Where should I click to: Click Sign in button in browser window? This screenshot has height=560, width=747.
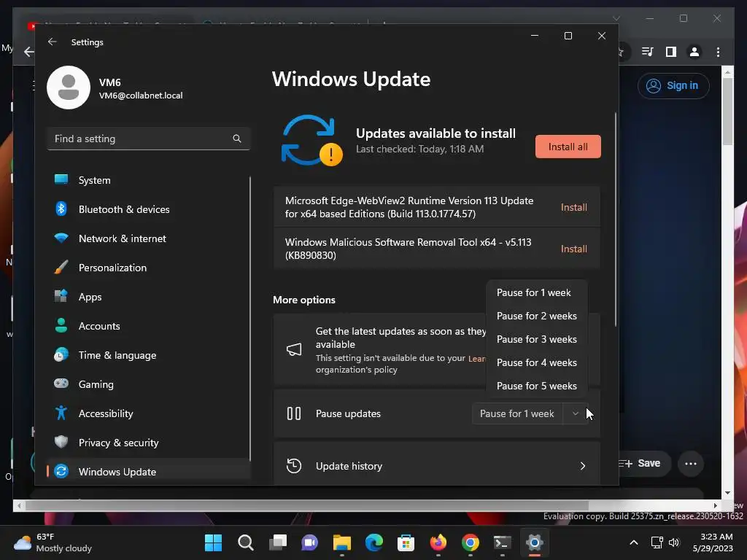673,86
